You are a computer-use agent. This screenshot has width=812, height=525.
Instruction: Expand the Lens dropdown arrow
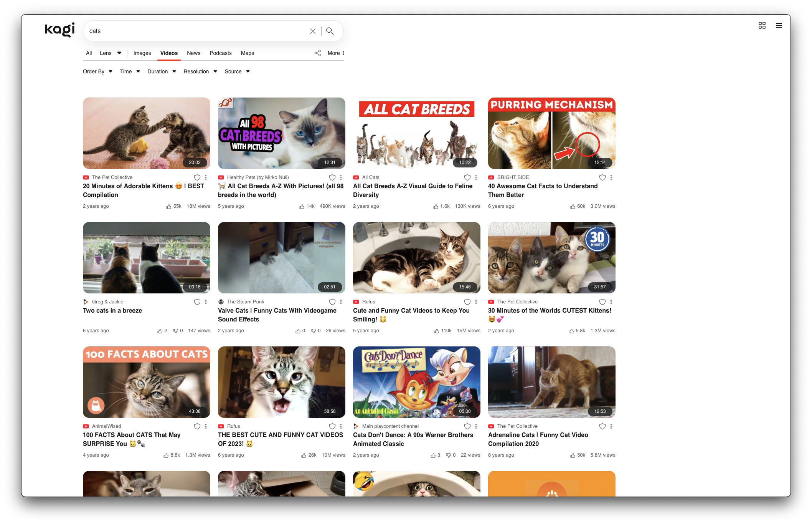coord(119,53)
